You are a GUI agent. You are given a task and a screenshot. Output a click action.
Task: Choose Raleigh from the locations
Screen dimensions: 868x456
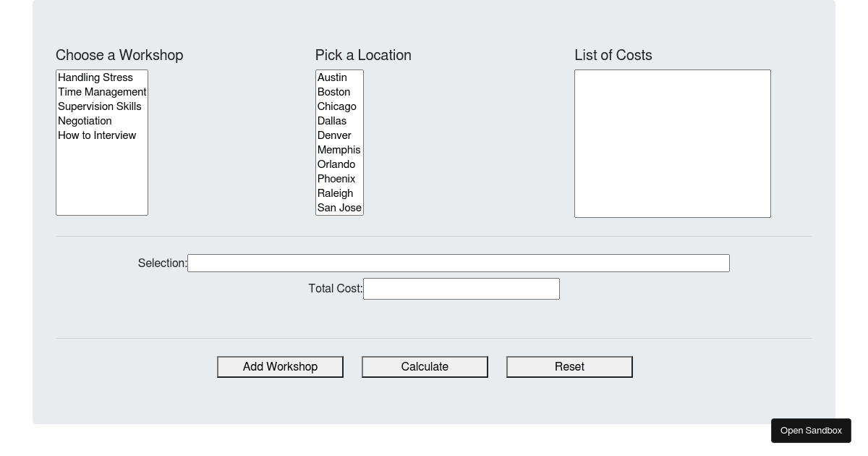335,193
